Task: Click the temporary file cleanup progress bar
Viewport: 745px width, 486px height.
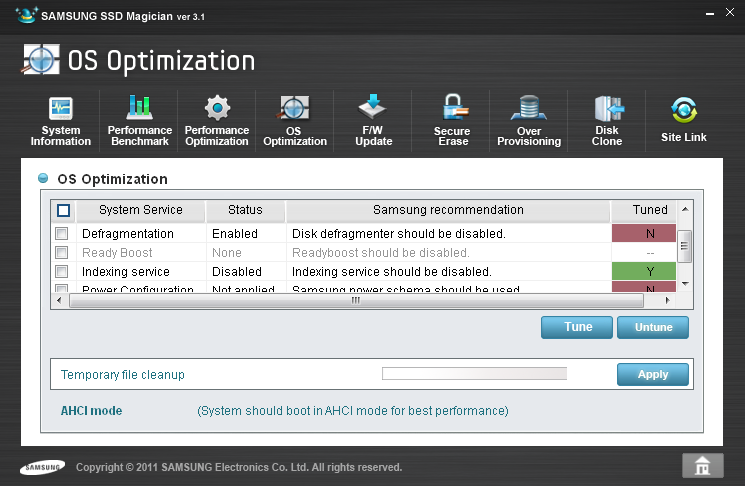Action: [474, 373]
